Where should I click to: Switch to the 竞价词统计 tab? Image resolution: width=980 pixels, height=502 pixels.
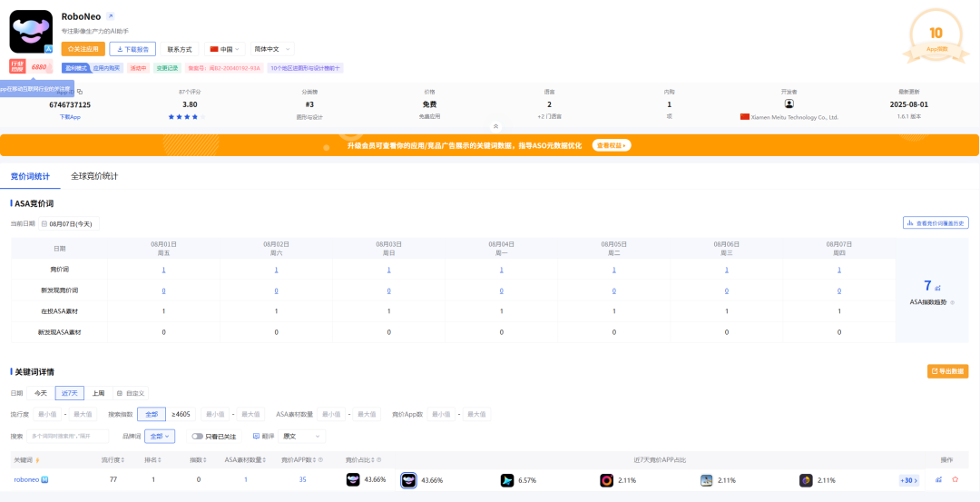[30, 176]
